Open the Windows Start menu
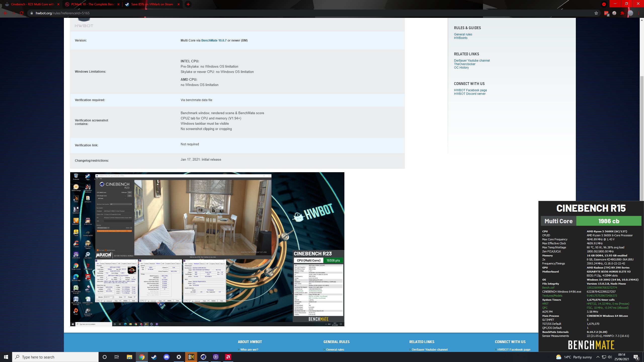 point(6,357)
